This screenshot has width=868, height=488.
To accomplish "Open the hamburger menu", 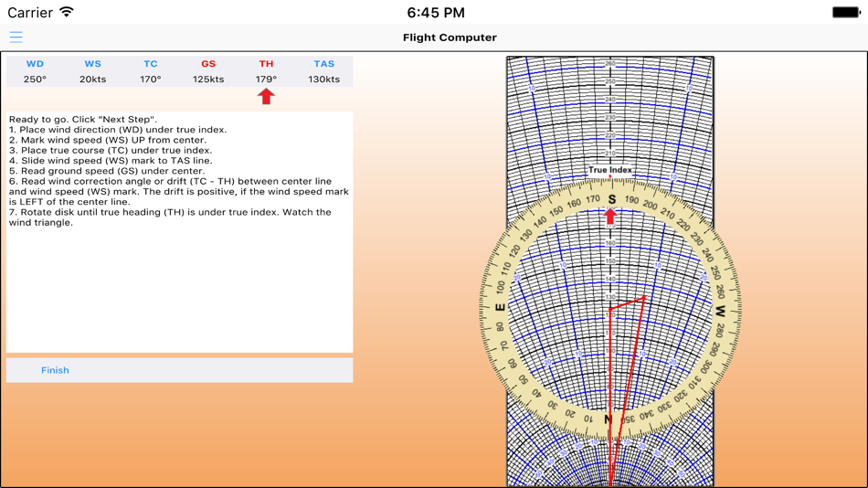I will (x=16, y=37).
